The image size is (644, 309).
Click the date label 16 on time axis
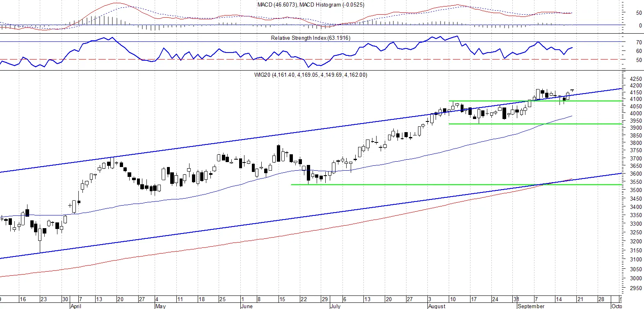click(x=23, y=300)
